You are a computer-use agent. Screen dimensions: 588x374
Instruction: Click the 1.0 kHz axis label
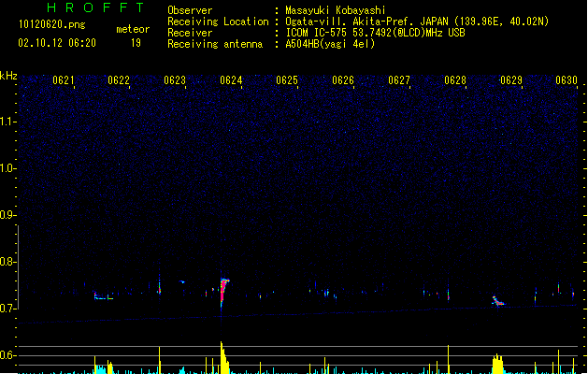[x=7, y=168]
